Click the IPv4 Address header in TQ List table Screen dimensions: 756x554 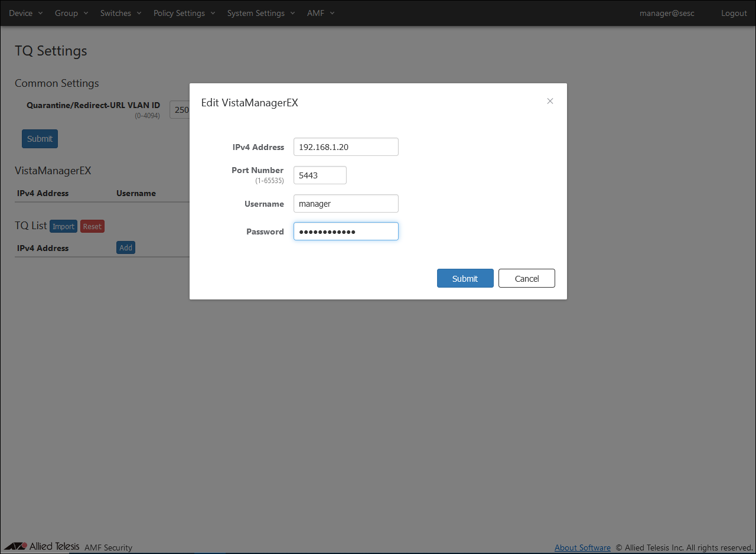point(43,248)
